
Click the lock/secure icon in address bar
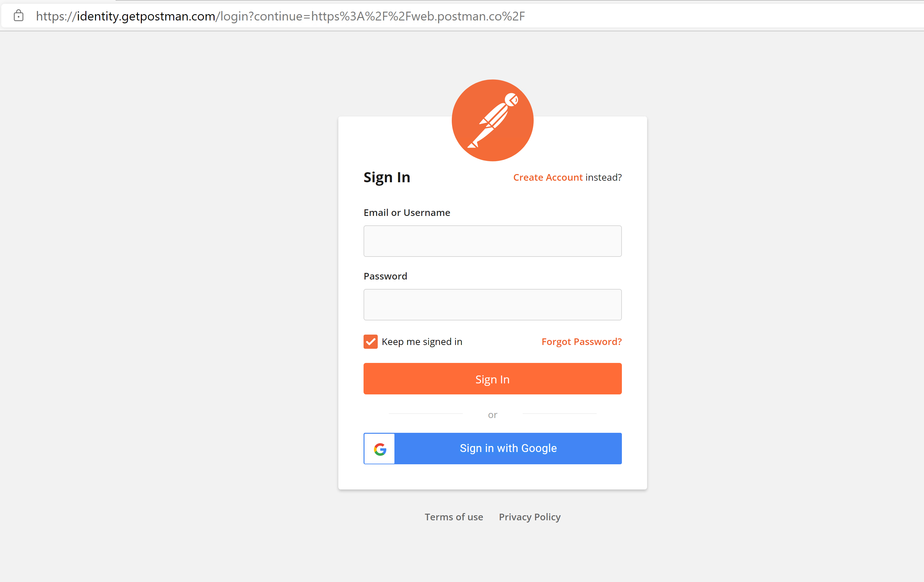coord(19,15)
